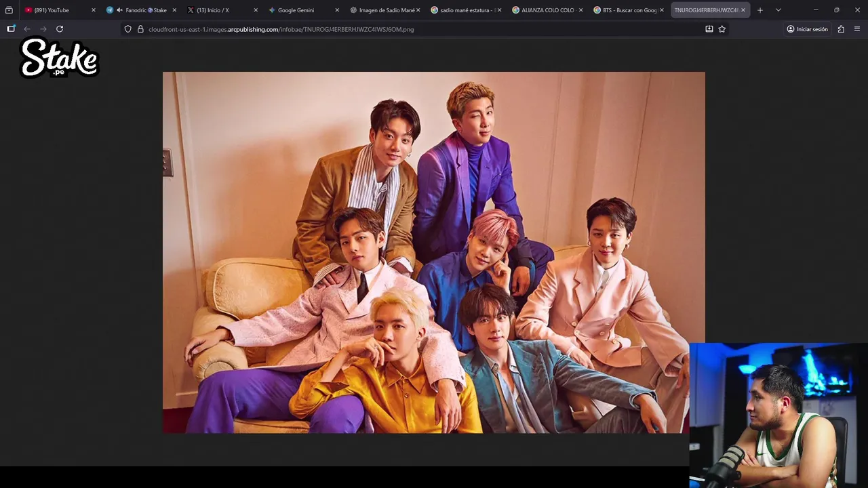Minimize the browser window
This screenshot has width=868, height=488.
tap(816, 10)
